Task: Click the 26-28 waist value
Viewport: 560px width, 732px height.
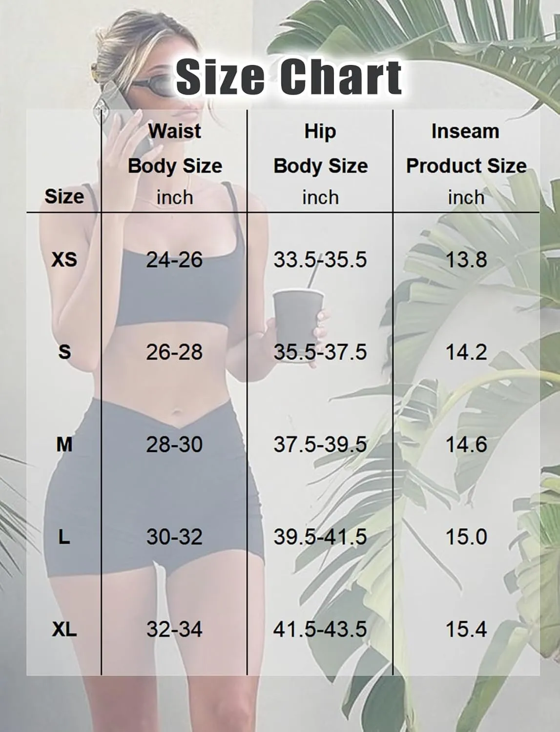Action: [174, 352]
